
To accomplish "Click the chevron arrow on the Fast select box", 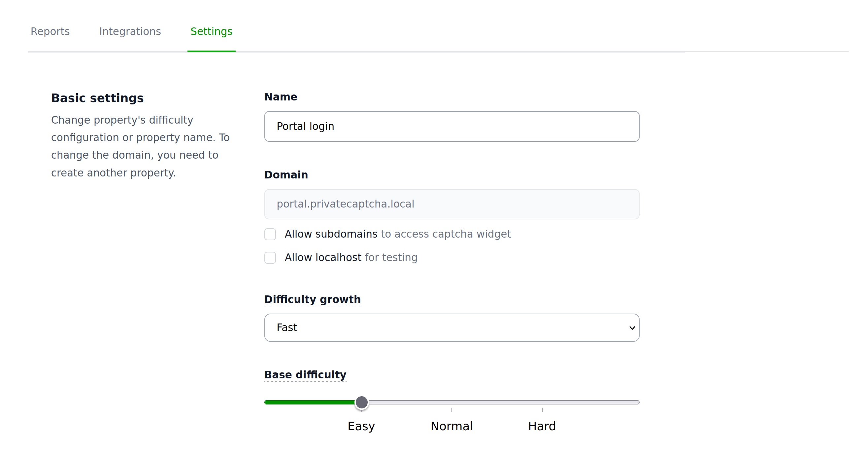I will point(632,328).
